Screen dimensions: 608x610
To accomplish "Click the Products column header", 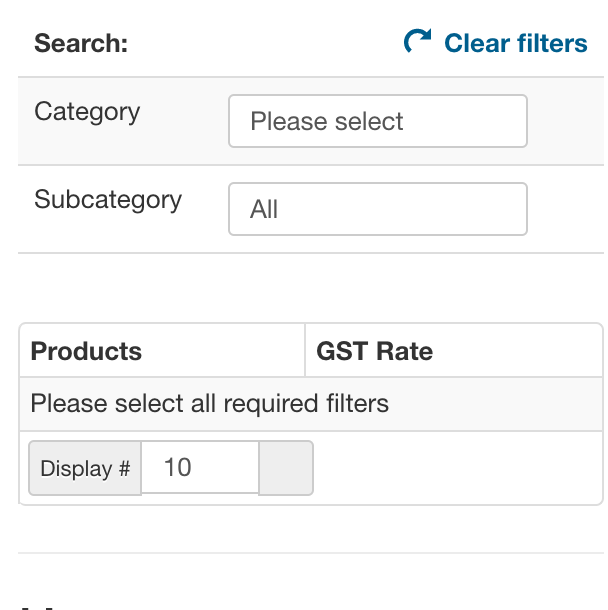I will (87, 351).
